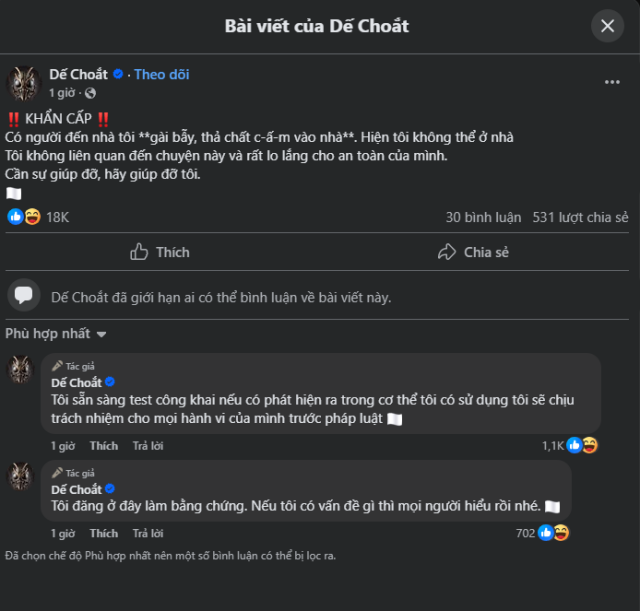Screen dimensions: 640x611
Task: Like the post with Thích button
Action: 160,252
